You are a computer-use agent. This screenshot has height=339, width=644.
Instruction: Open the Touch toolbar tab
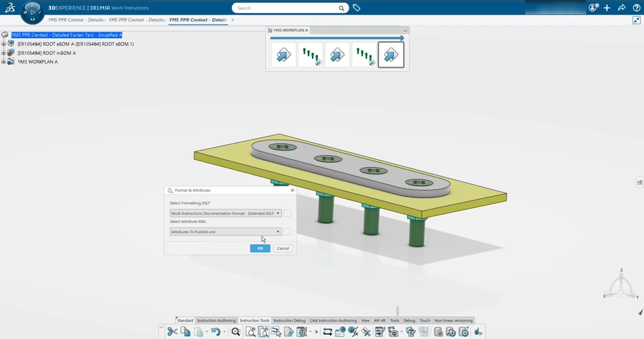pyautogui.click(x=425, y=320)
